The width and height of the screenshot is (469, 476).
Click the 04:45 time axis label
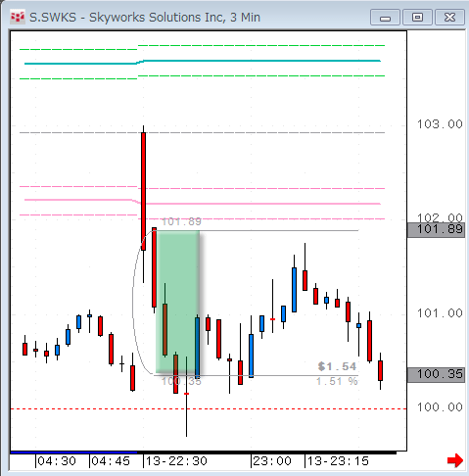click(111, 461)
